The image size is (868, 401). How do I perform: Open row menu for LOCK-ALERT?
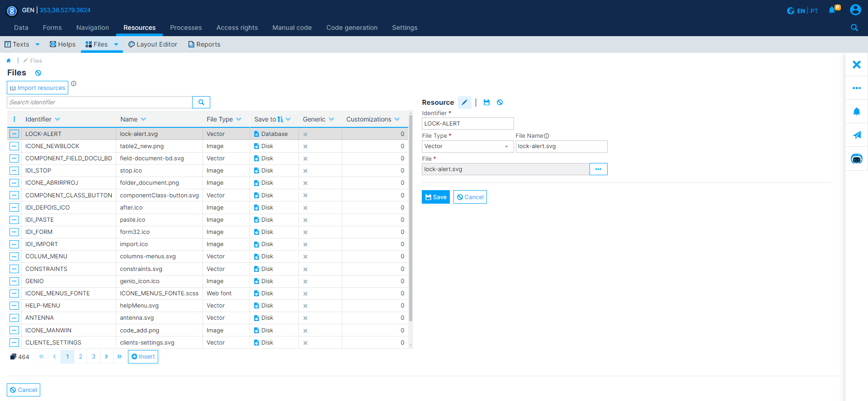coord(14,134)
